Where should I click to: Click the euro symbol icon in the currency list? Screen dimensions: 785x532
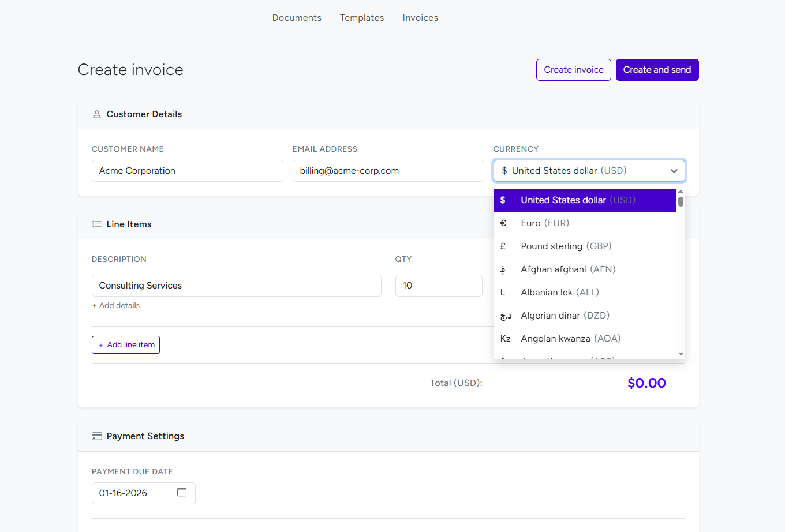tap(502, 223)
